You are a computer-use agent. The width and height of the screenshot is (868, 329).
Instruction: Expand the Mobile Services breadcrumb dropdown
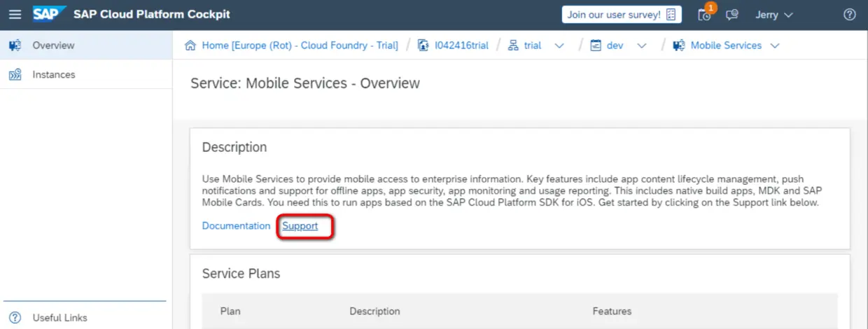click(774, 45)
